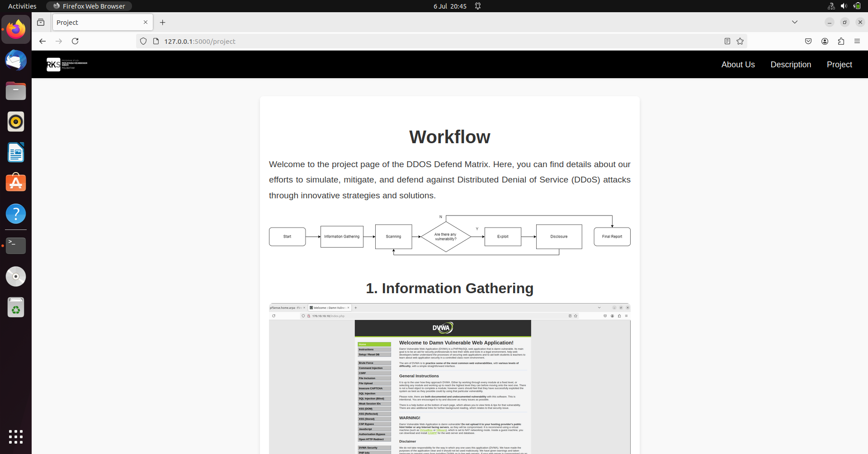The height and width of the screenshot is (454, 868).
Task: Go back one page in Firefox
Action: tap(42, 41)
